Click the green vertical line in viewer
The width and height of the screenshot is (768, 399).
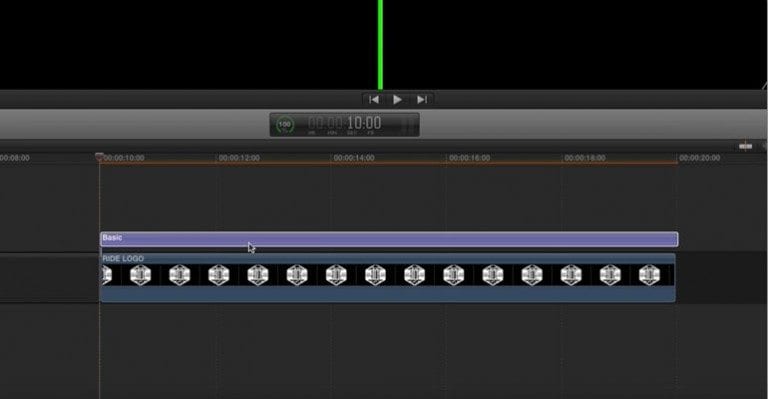[380, 45]
